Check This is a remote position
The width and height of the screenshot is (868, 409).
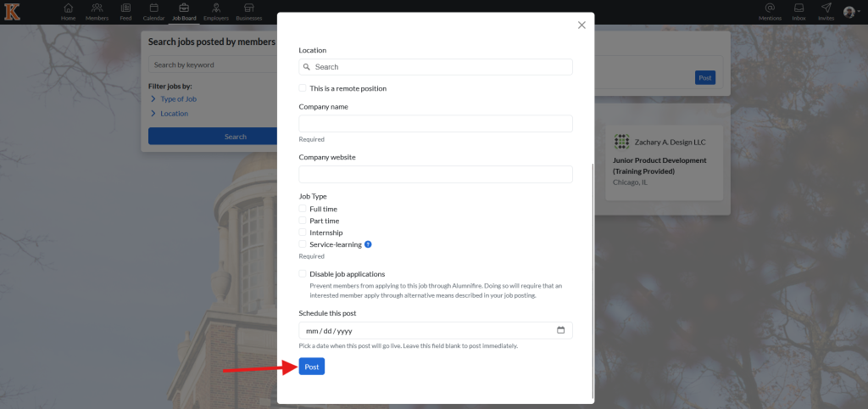pos(303,88)
